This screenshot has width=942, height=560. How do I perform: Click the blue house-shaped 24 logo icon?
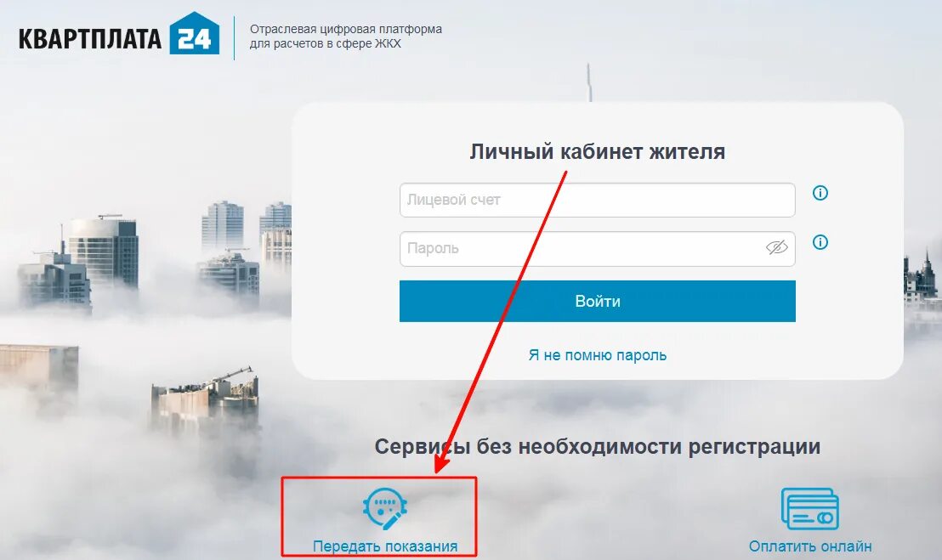pyautogui.click(x=194, y=33)
